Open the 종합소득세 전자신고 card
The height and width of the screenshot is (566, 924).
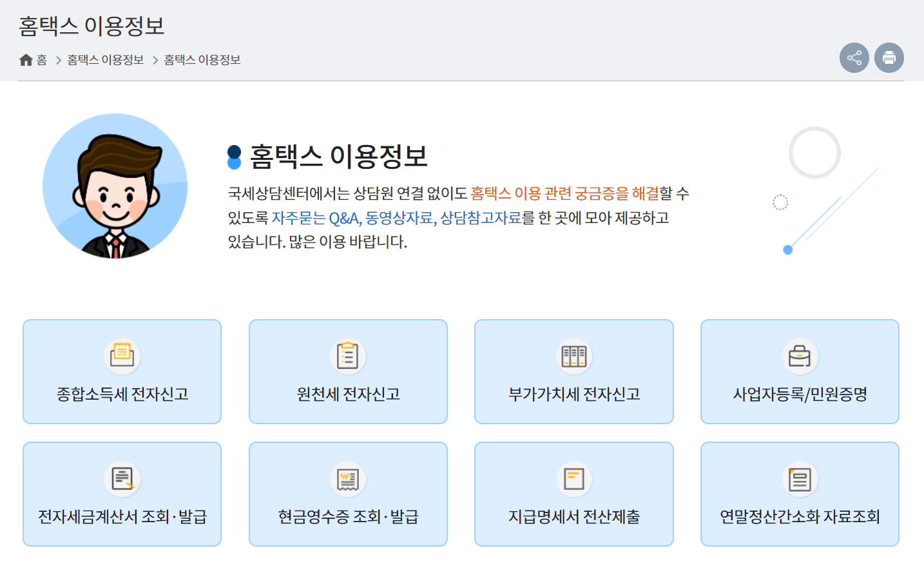pyautogui.click(x=122, y=371)
